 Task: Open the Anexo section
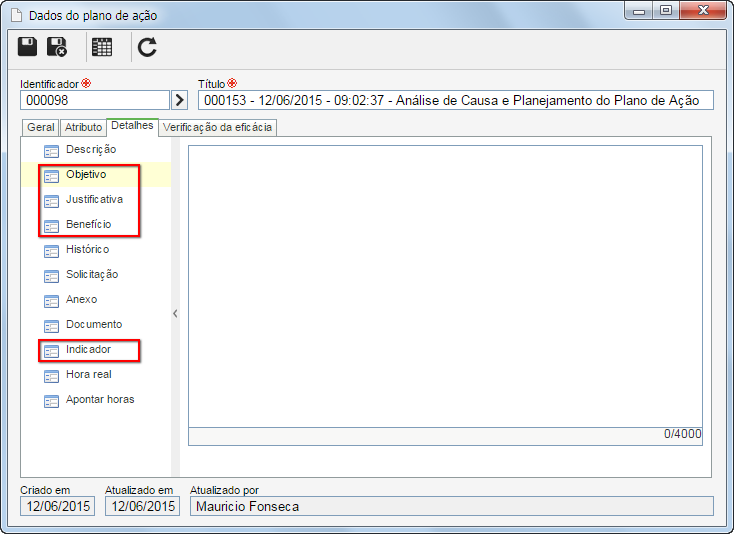coord(81,299)
